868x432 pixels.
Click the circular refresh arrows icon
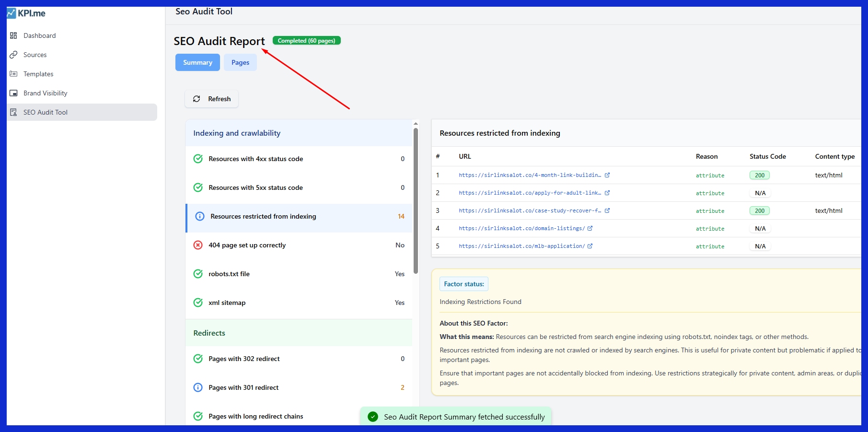click(x=197, y=99)
